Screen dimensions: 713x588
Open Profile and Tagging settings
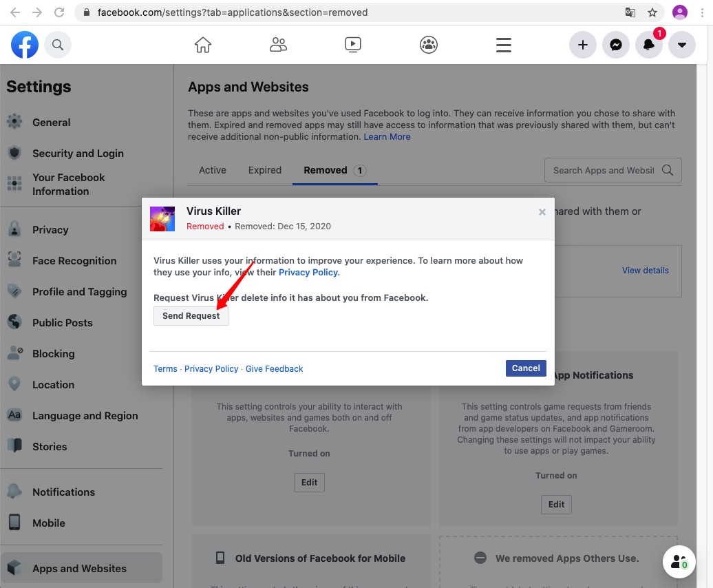pos(81,291)
